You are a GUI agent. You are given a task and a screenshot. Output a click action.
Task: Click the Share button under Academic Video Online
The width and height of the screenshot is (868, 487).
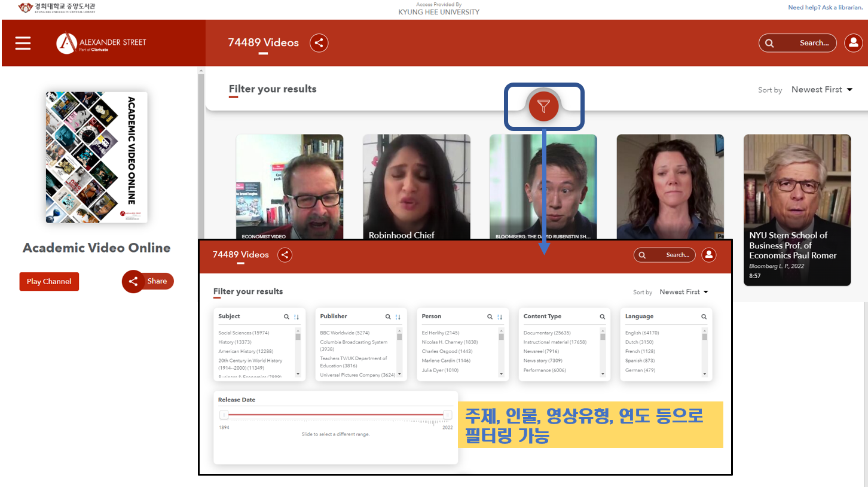[148, 281]
